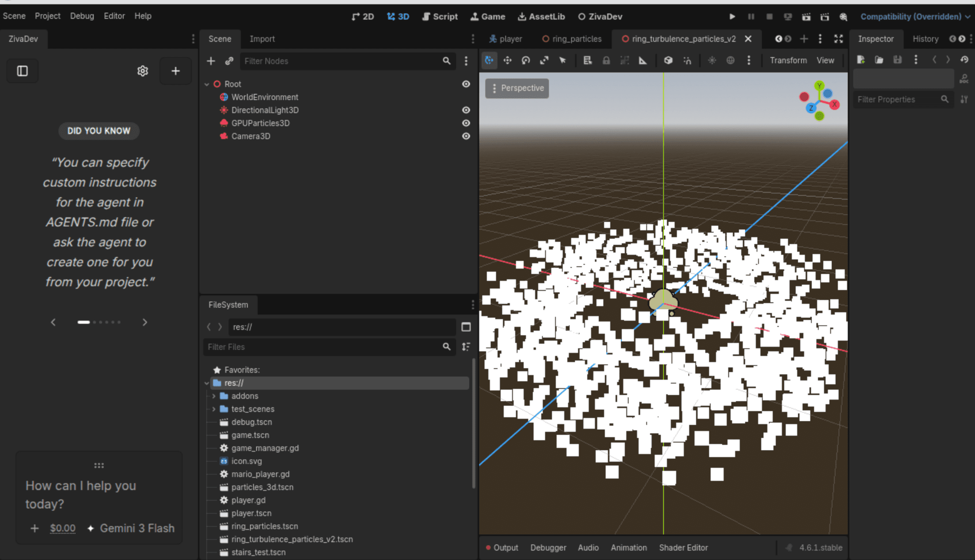Toggle distraction-free mode expand icon
The width and height of the screenshot is (975, 560).
coord(838,39)
